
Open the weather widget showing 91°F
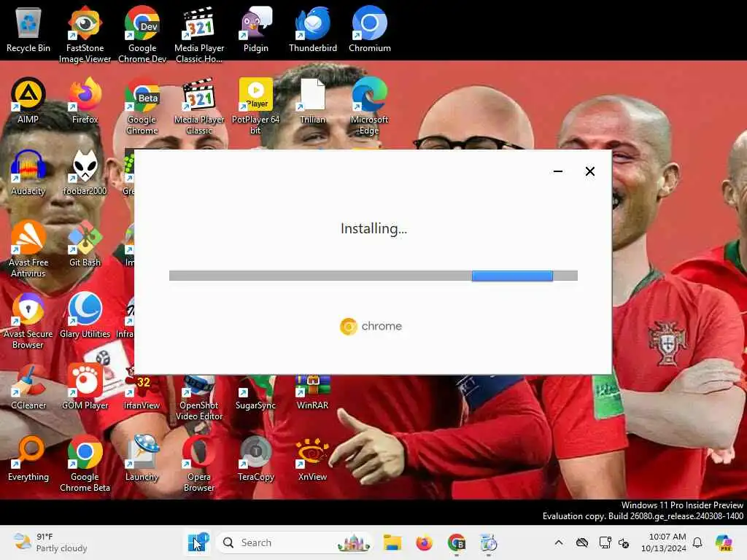[x=50, y=542]
